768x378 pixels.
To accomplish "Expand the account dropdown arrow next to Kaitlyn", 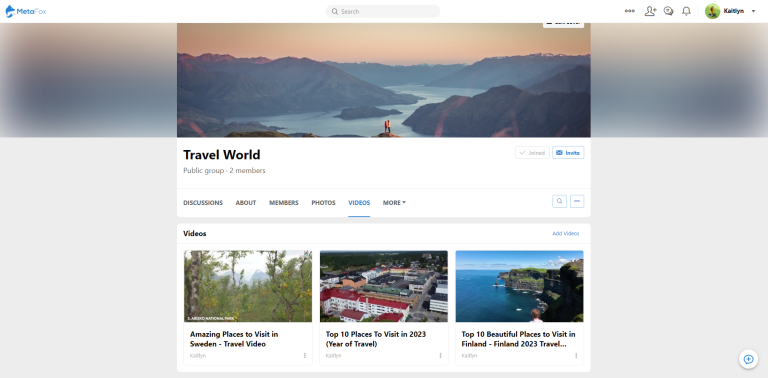I will [x=753, y=11].
